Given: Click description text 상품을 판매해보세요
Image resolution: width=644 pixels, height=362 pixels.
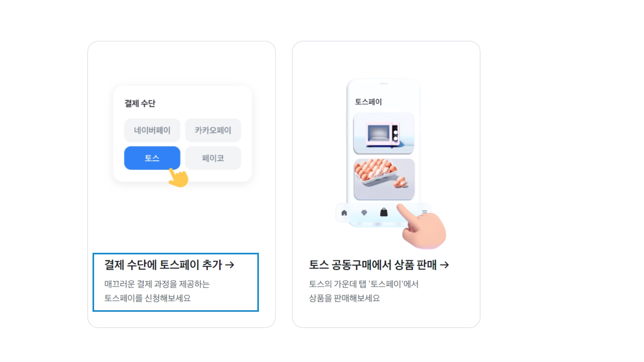Looking at the screenshot, I should tap(344, 298).
